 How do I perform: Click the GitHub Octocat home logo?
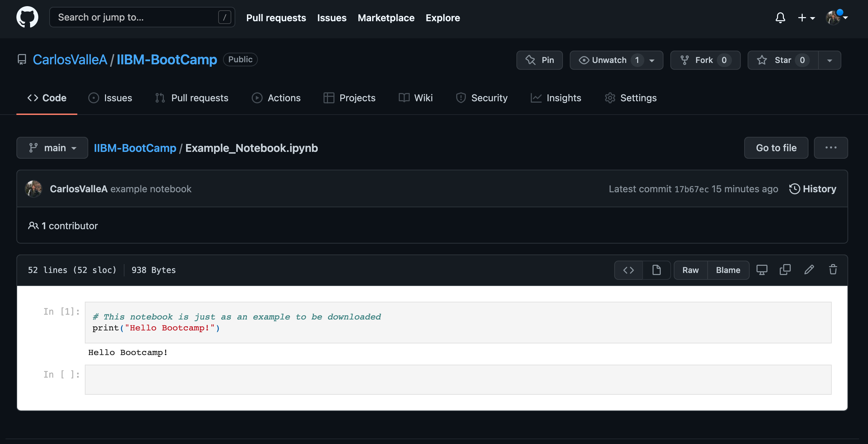[27, 17]
